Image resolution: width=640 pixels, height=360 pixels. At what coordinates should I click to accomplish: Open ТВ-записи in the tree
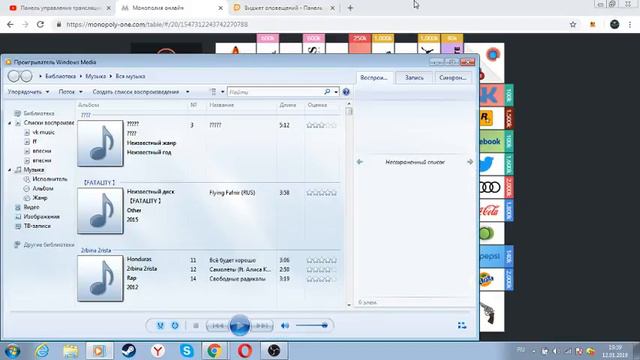(37, 226)
